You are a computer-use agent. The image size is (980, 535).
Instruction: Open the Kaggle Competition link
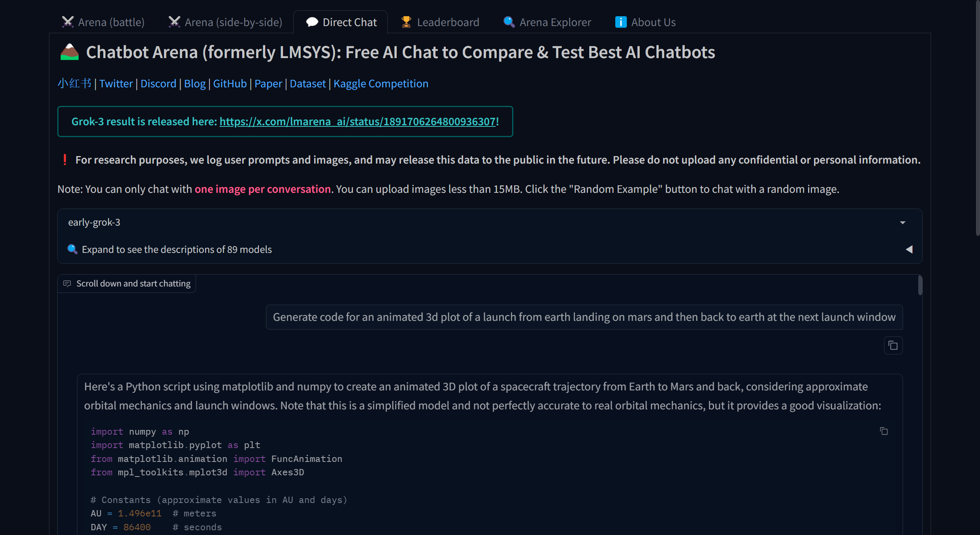(381, 83)
